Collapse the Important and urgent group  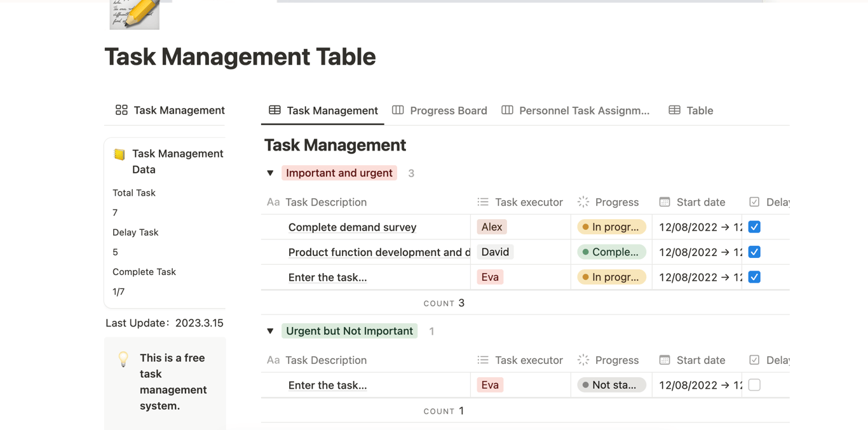point(270,173)
